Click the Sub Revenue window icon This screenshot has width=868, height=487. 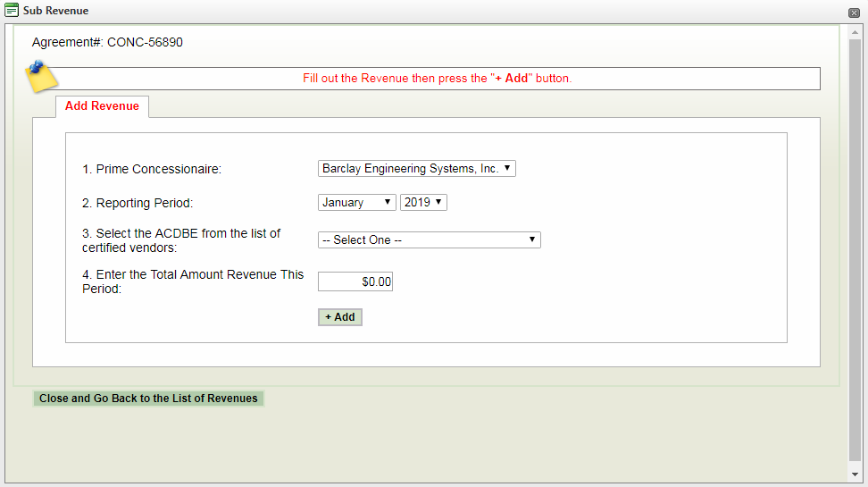pos(13,11)
